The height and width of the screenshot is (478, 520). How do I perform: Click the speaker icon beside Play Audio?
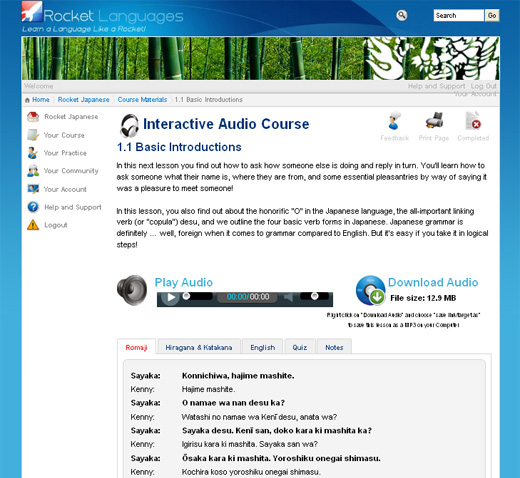[x=132, y=290]
